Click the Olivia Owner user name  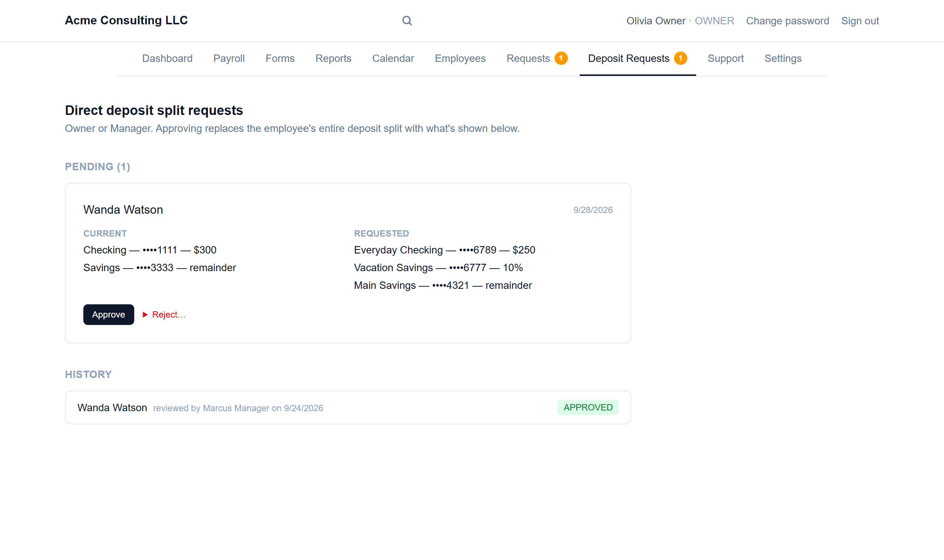(x=656, y=21)
